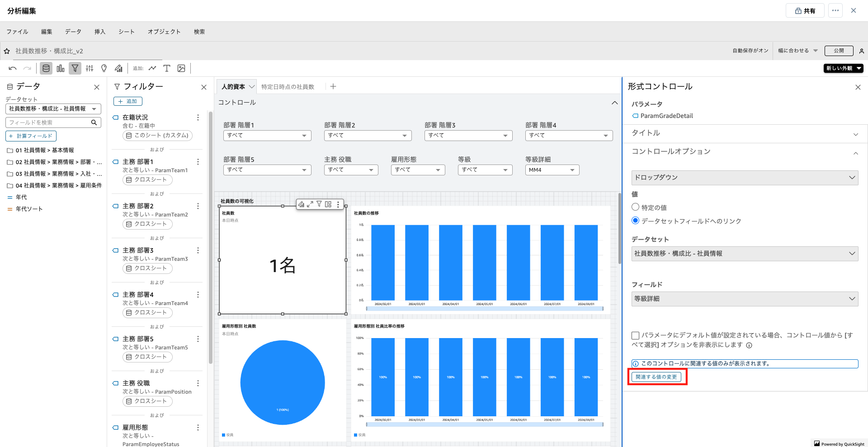The image size is (868, 447).
Task: Select the 特定の値 radio button
Action: tap(636, 207)
